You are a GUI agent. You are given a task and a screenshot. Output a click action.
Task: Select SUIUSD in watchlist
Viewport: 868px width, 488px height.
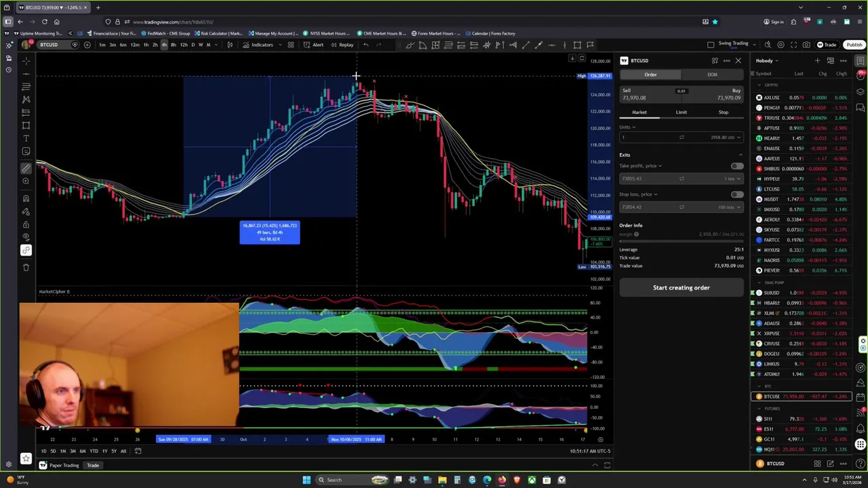tap(802, 293)
